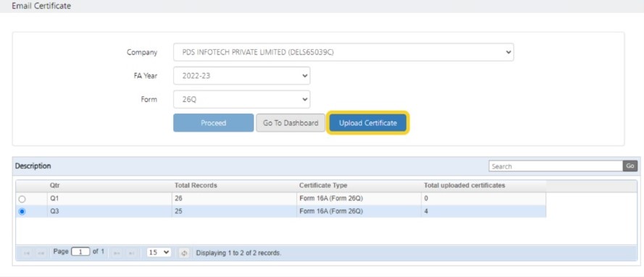This screenshot has width=644, height=277.
Task: Click the Proceed button
Action: coord(214,123)
